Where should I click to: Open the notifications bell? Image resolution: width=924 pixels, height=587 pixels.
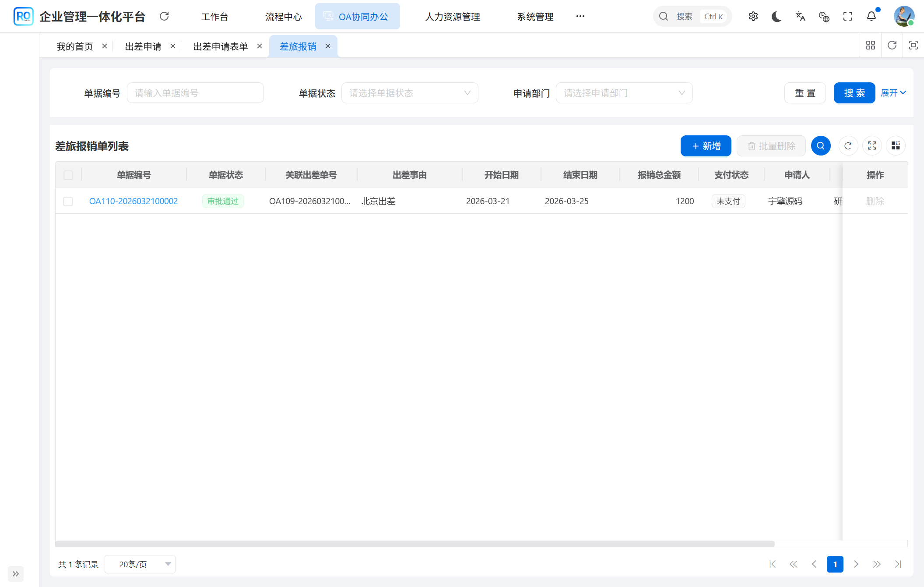pos(871,17)
